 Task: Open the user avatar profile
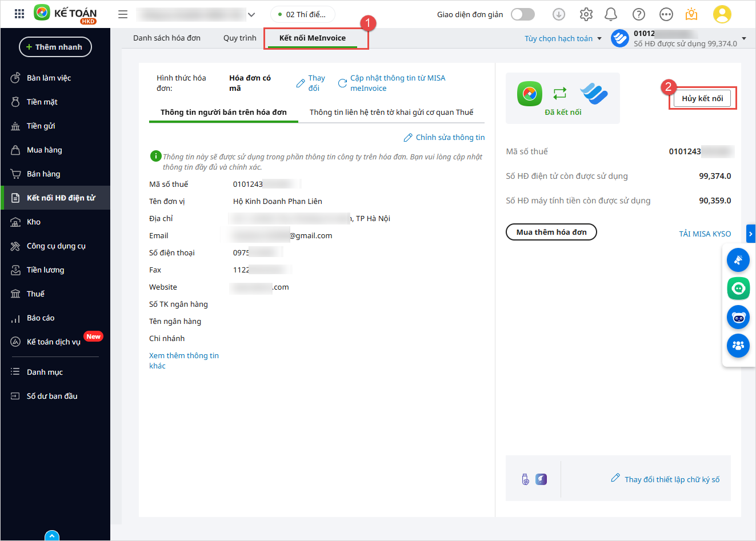point(722,14)
